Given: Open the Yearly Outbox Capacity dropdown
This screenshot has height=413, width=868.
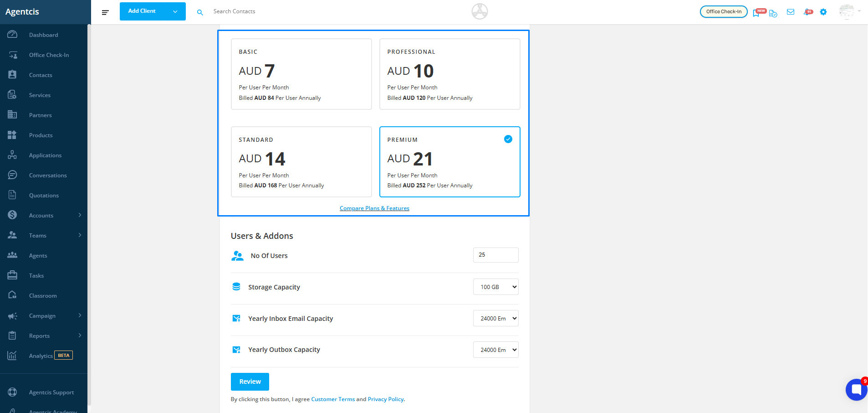Looking at the screenshot, I should [496, 350].
